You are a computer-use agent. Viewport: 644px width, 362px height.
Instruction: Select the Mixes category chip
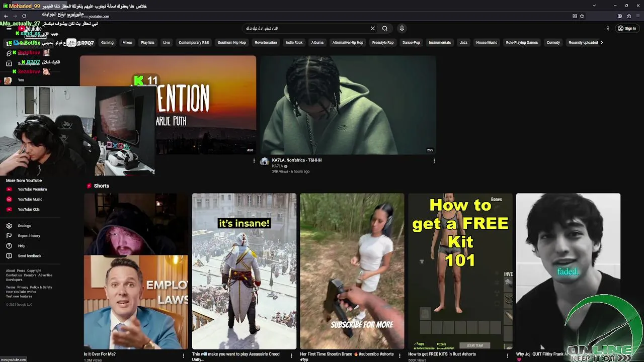[127, 43]
